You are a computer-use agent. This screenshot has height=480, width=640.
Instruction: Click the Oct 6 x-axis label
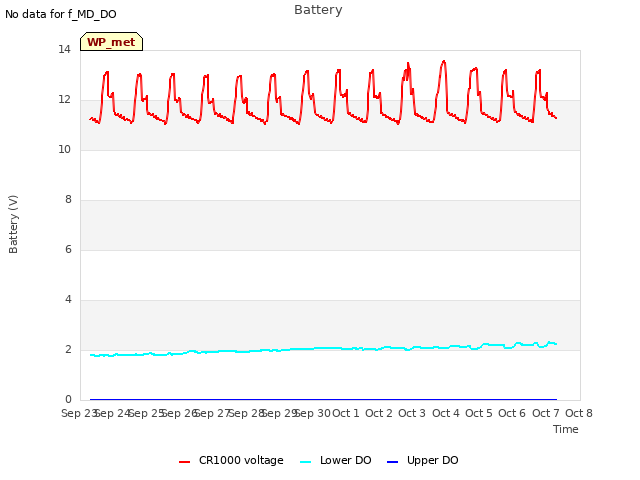tap(512, 413)
